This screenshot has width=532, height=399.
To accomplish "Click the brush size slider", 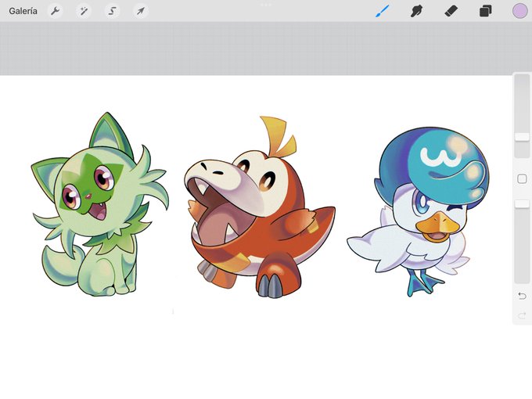I will [x=522, y=116].
